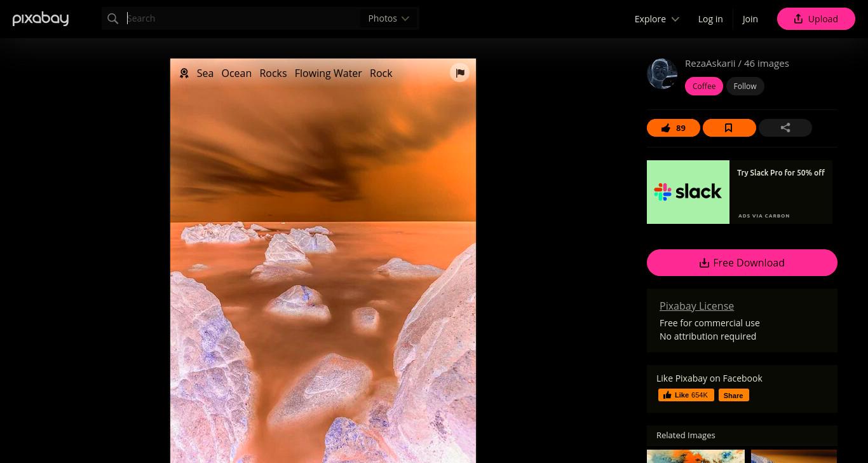Click the share icon button
The image size is (868, 463).
[785, 128]
